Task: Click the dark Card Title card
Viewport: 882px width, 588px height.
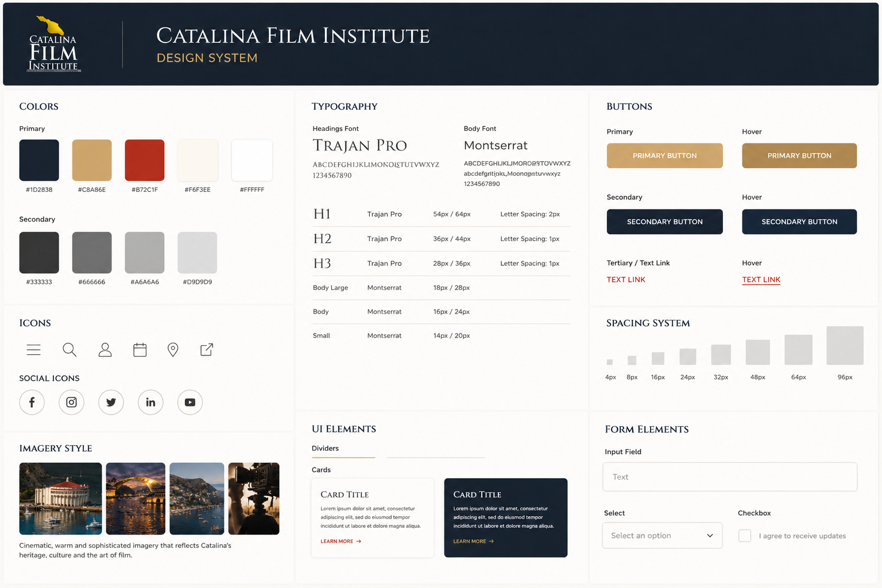Action: 506,518
